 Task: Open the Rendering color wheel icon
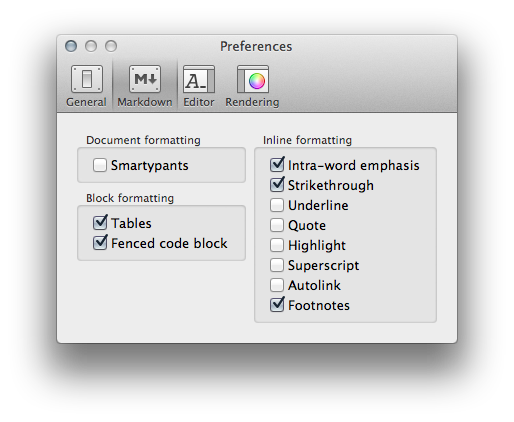pyautogui.click(x=253, y=79)
